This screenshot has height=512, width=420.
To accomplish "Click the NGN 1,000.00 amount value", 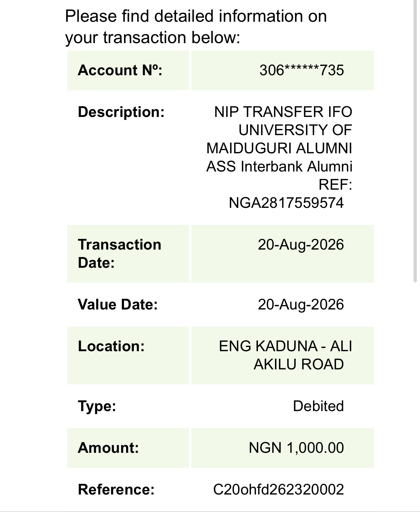I will click(296, 448).
